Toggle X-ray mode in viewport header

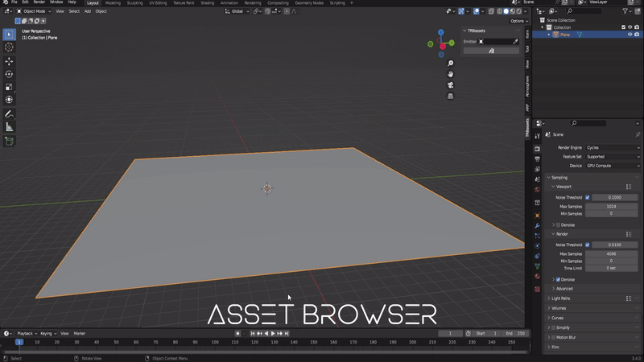491,11
